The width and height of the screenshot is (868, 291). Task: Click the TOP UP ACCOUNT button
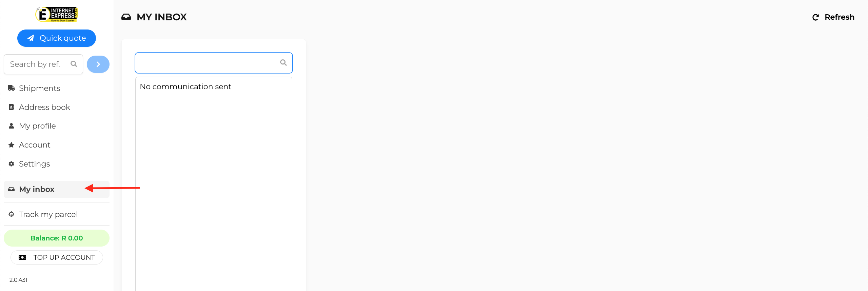point(57,257)
